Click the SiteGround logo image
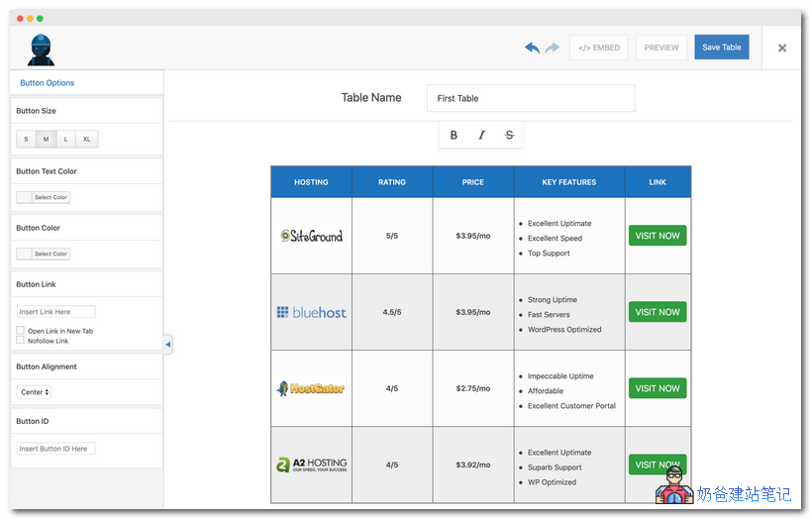This screenshot has width=812, height=520. coord(311,236)
